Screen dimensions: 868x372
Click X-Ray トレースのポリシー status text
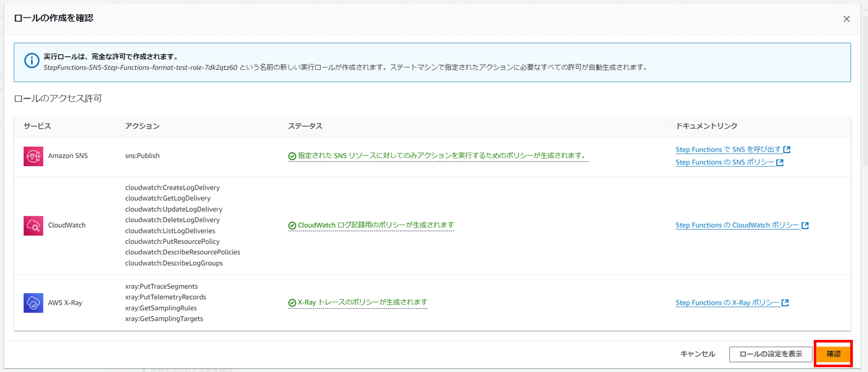point(362,303)
